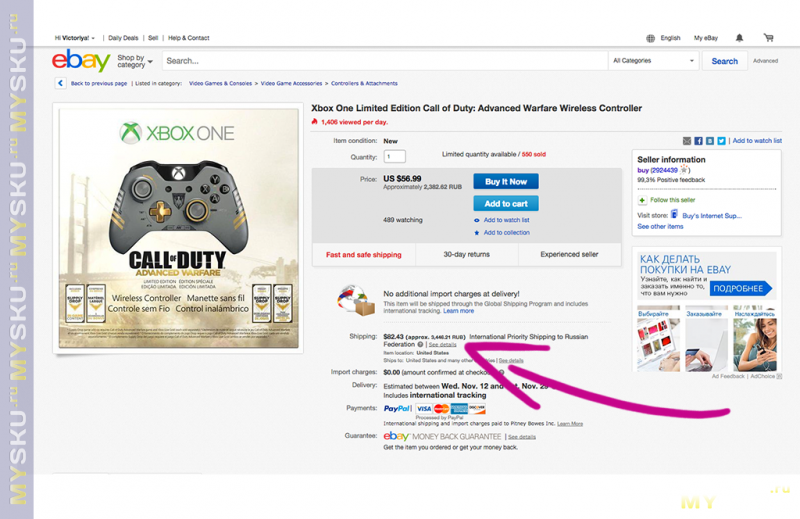Open the Xbox controller product image
The width and height of the screenshot is (800, 519).
(x=180, y=228)
